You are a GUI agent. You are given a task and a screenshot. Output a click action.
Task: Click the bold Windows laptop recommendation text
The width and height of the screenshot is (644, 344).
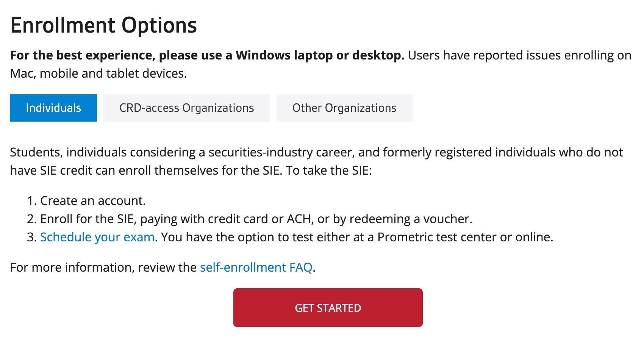point(207,55)
